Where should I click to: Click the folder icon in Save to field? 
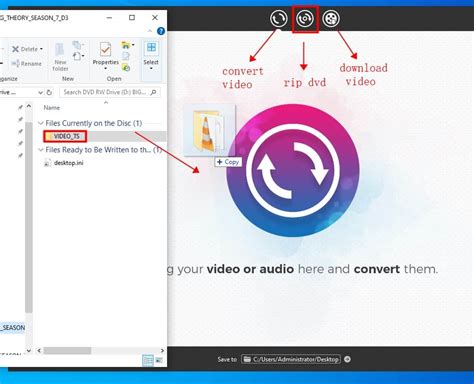(247, 359)
